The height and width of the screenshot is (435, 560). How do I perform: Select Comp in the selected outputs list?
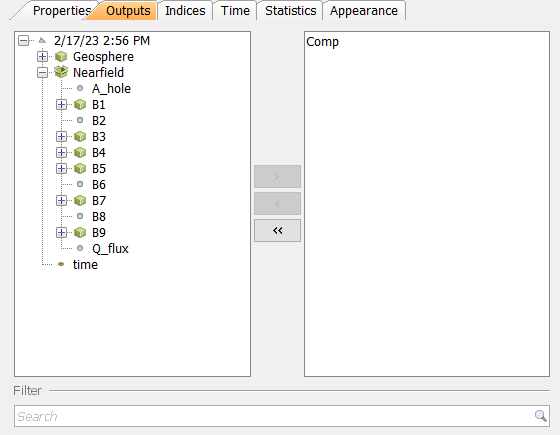(322, 42)
